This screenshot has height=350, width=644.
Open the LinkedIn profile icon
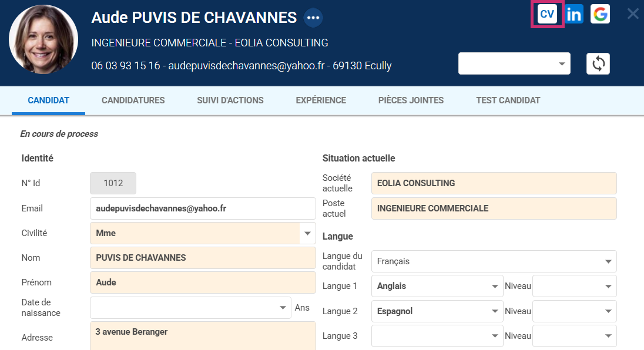(573, 14)
